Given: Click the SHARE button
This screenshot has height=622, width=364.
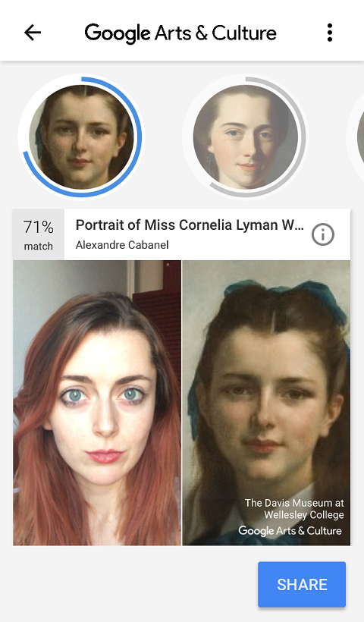Looking at the screenshot, I should 302,584.
